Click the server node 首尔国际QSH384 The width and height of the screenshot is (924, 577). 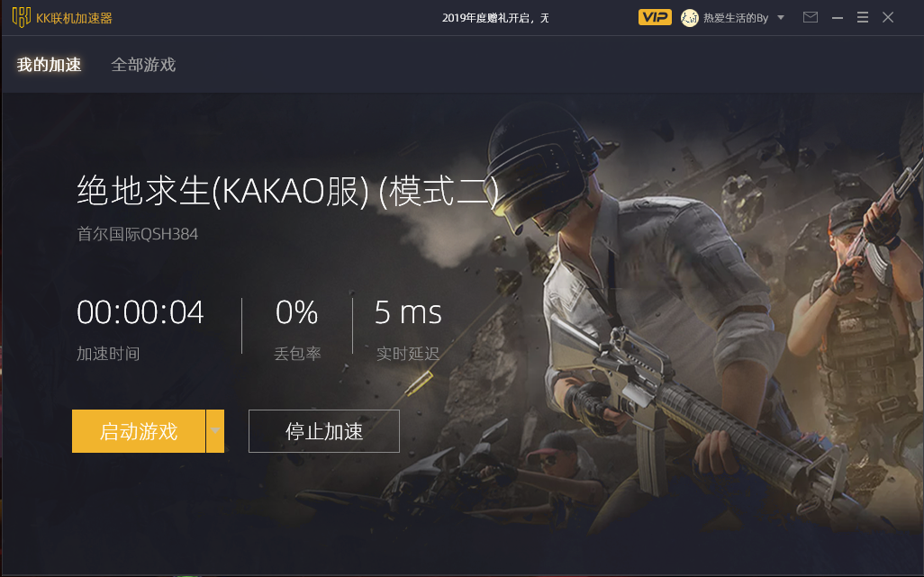(137, 234)
